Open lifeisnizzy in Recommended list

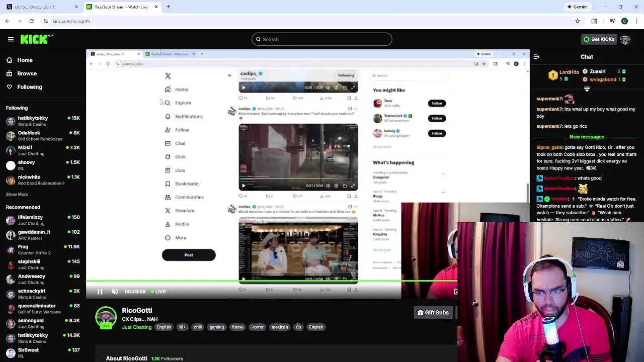43,220
